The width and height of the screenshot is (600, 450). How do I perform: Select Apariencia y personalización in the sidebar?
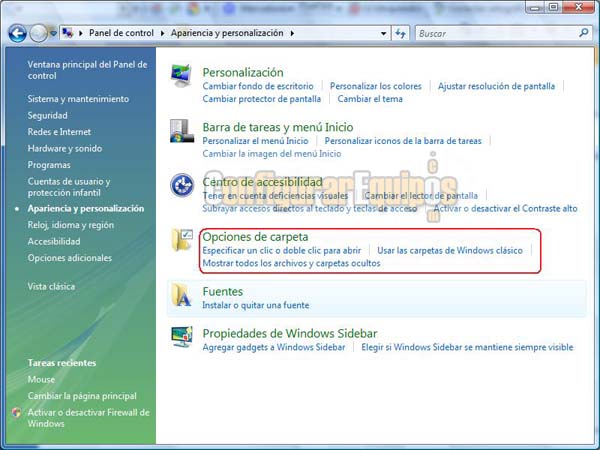86,209
